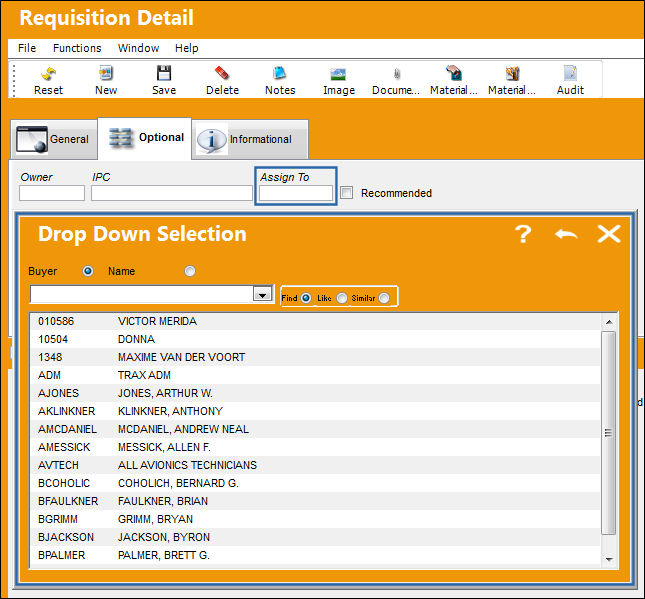Select the Similar radio option
The image size is (645, 599).
click(384, 298)
